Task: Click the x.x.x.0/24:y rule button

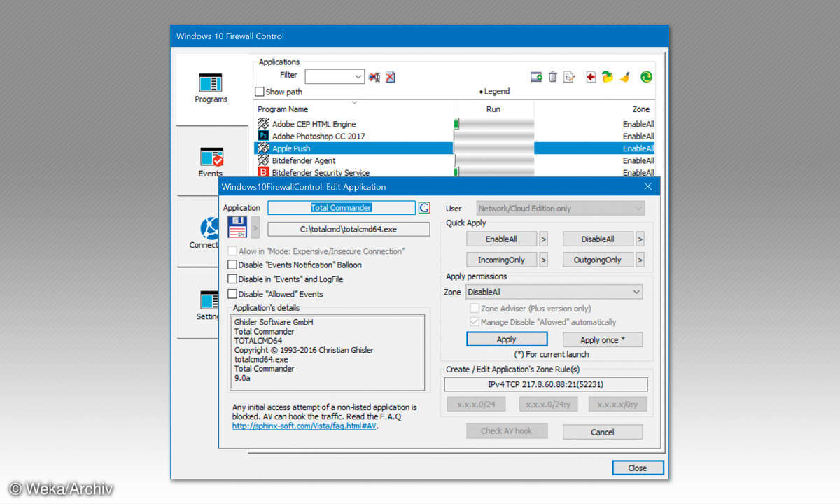Action: coord(548,404)
